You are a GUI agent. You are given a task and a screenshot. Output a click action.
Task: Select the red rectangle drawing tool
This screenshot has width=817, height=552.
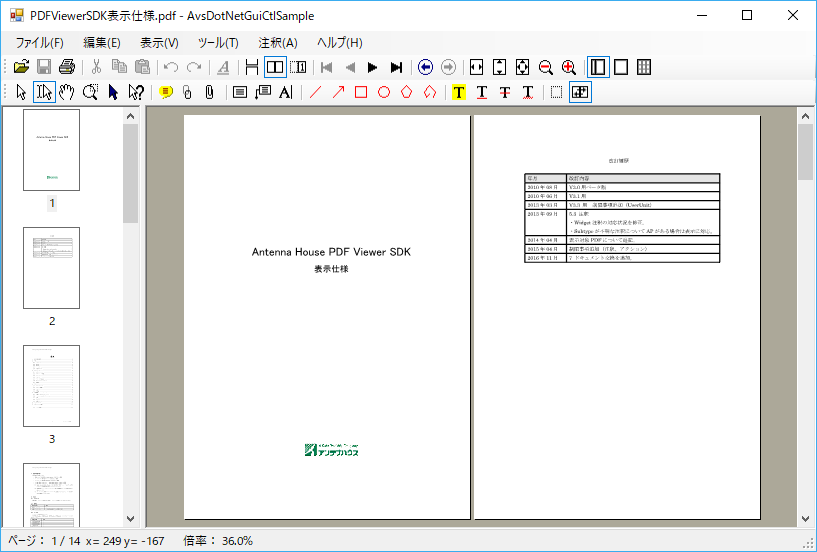361,92
